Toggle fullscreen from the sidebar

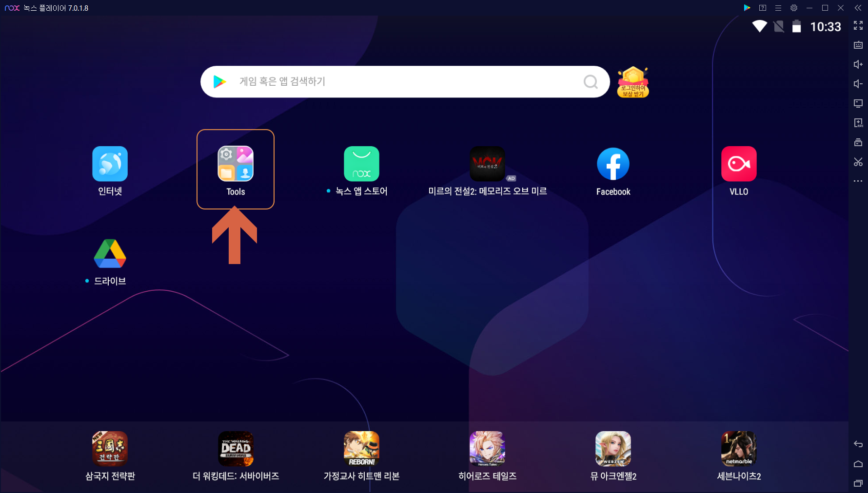[x=858, y=25]
